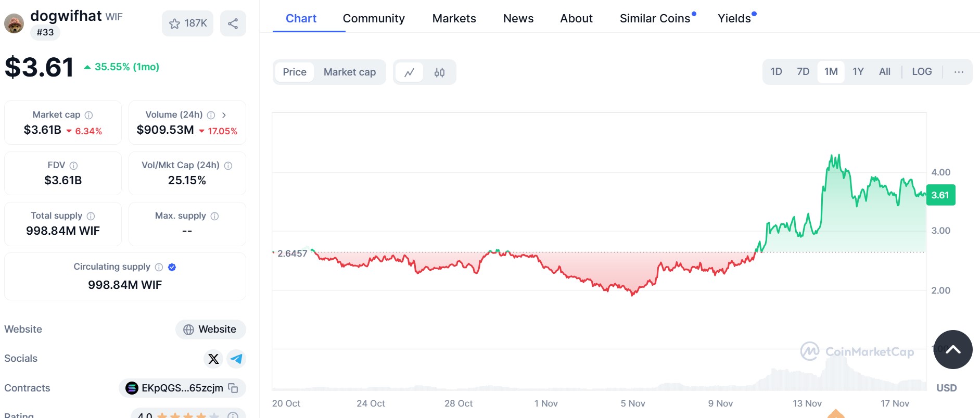Click the Market cap info icon

pos(89,115)
